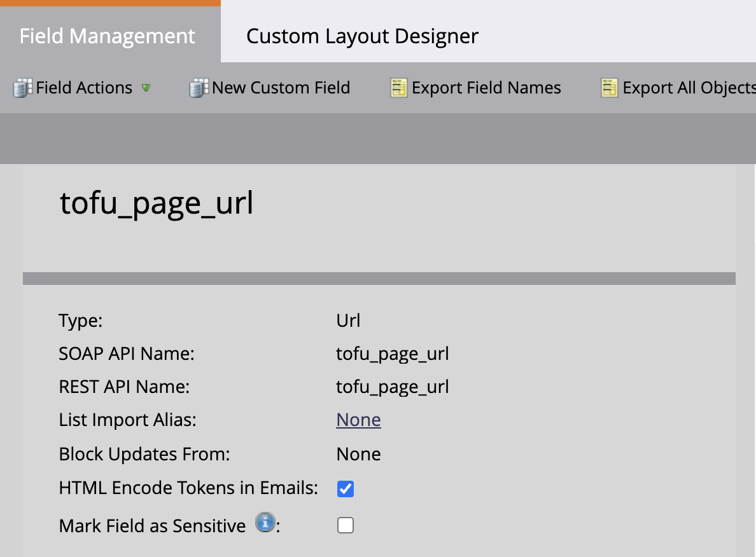This screenshot has height=557, width=756.
Task: Click the Mark Field as Sensitive info icon
Action: click(x=265, y=522)
